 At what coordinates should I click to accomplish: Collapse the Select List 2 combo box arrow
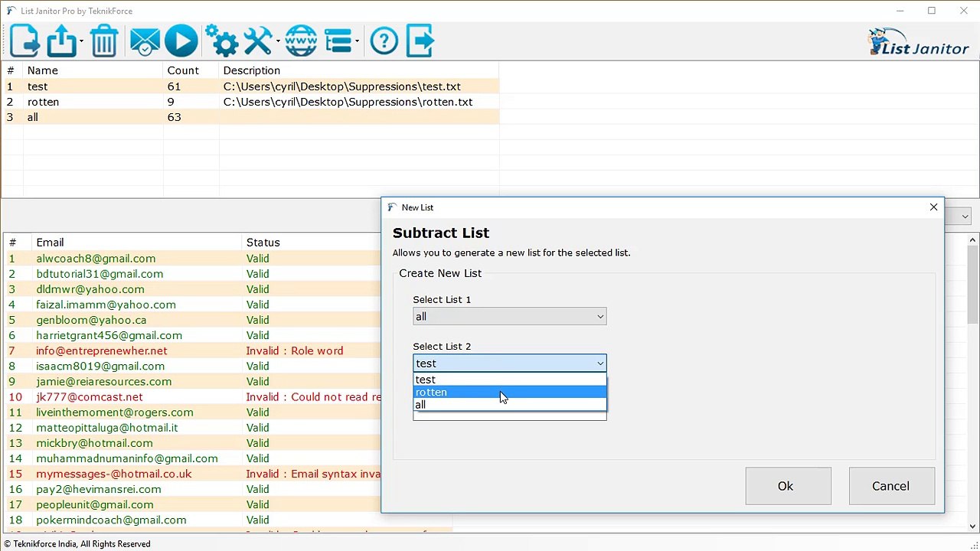600,364
